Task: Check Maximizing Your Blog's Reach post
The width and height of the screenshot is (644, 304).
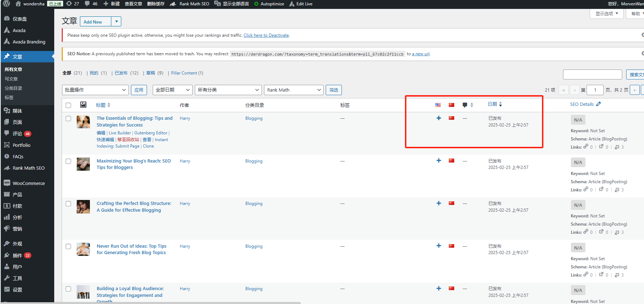Action: pyautogui.click(x=69, y=161)
